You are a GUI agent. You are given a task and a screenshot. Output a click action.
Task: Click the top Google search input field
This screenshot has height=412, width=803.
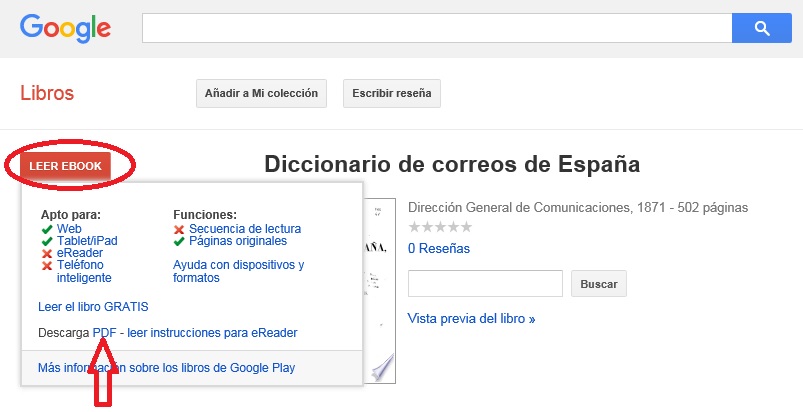pyautogui.click(x=437, y=28)
